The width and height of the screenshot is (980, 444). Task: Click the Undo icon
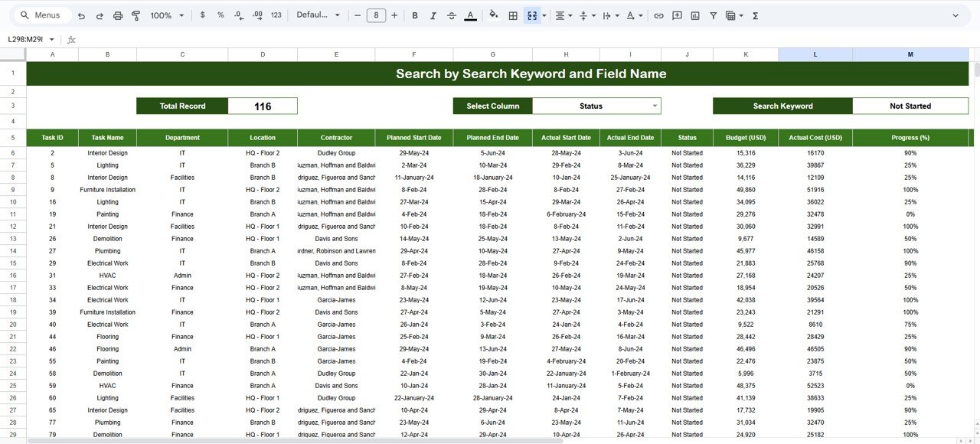81,15
